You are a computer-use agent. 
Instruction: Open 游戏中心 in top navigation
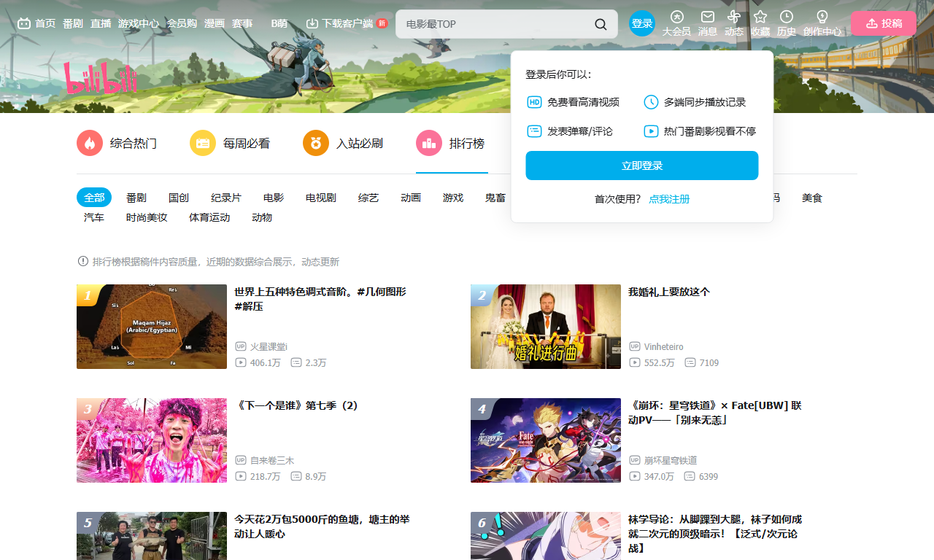point(139,23)
